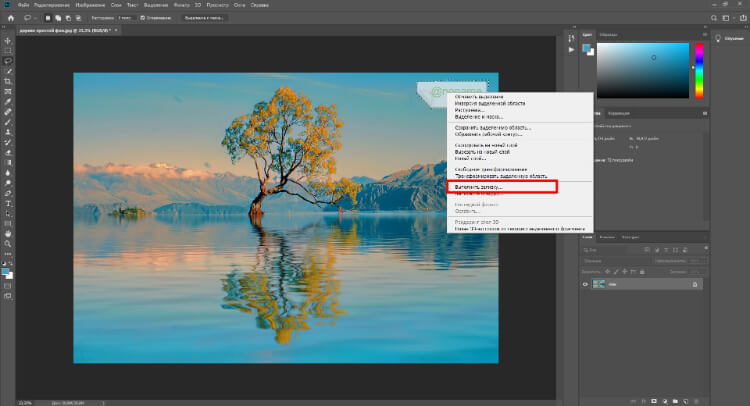Choose Растушевка in context menu
This screenshot has width=750, height=406.
pos(469,110)
